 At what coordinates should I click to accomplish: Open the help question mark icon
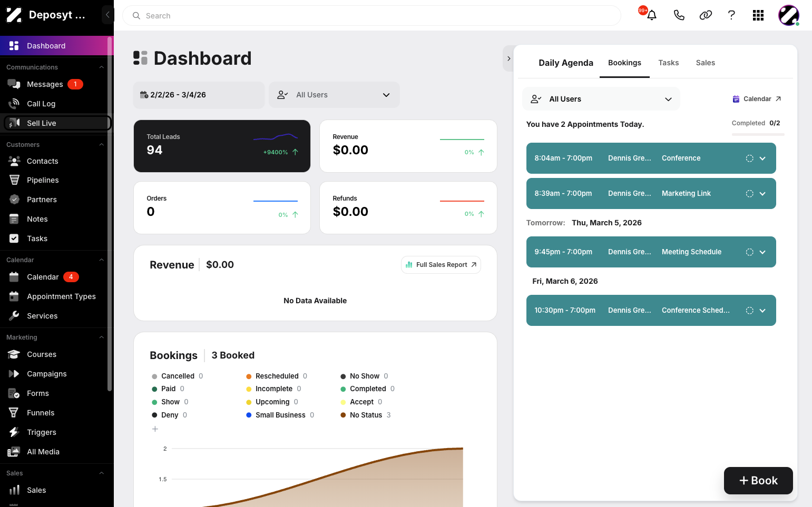tap(731, 15)
